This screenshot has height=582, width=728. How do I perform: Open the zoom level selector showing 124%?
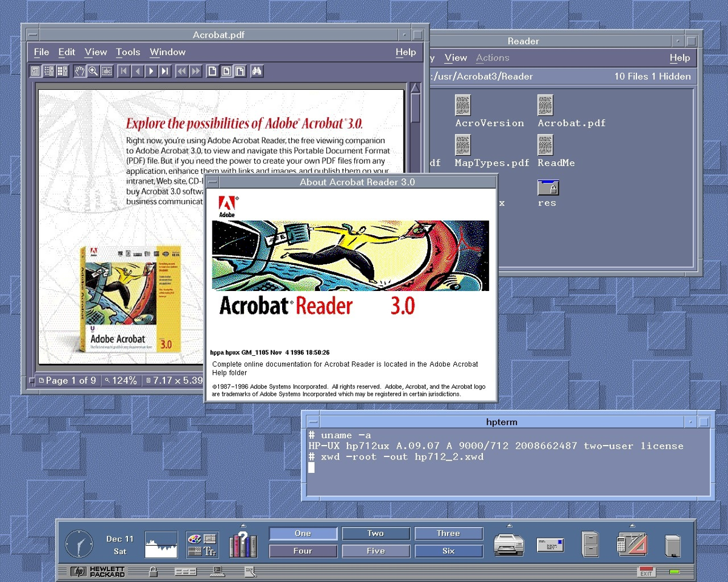pos(121,380)
